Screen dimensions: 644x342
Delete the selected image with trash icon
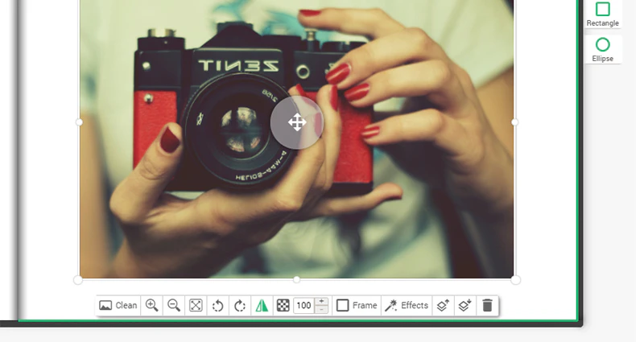pos(487,306)
